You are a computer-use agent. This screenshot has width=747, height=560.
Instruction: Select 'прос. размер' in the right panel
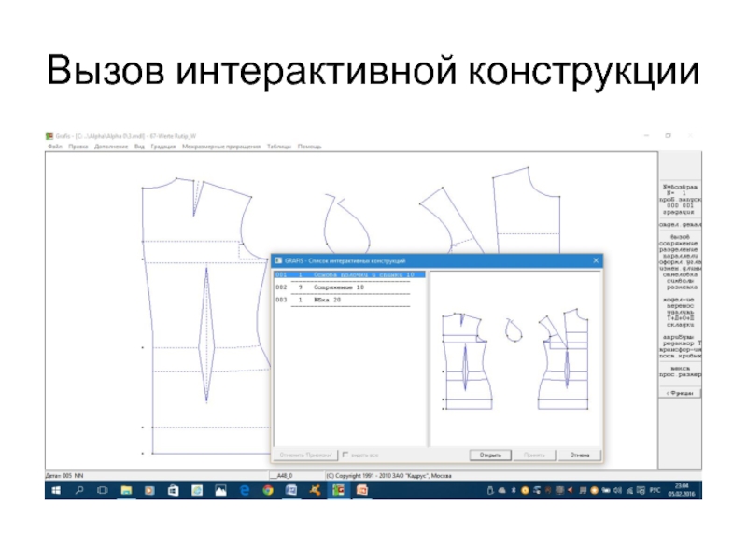[680, 374]
